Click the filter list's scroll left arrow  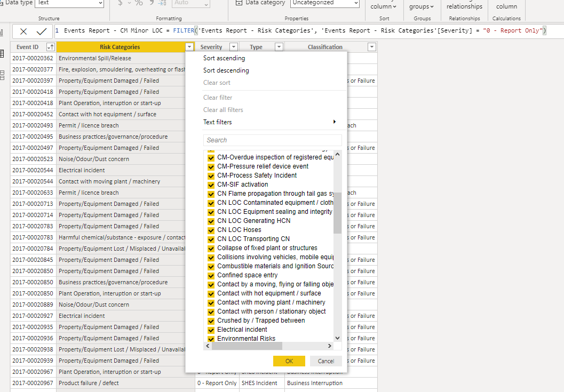point(208,346)
